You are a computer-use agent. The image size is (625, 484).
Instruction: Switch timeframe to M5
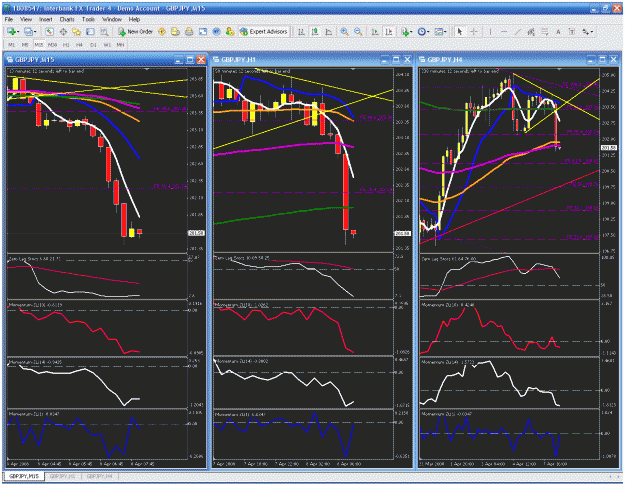[x=25, y=45]
